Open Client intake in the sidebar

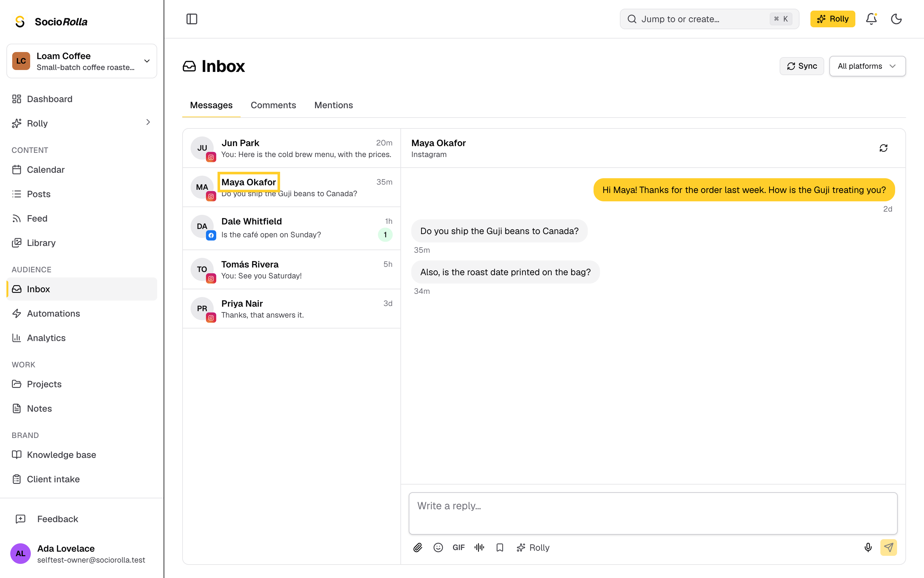(x=82, y=479)
